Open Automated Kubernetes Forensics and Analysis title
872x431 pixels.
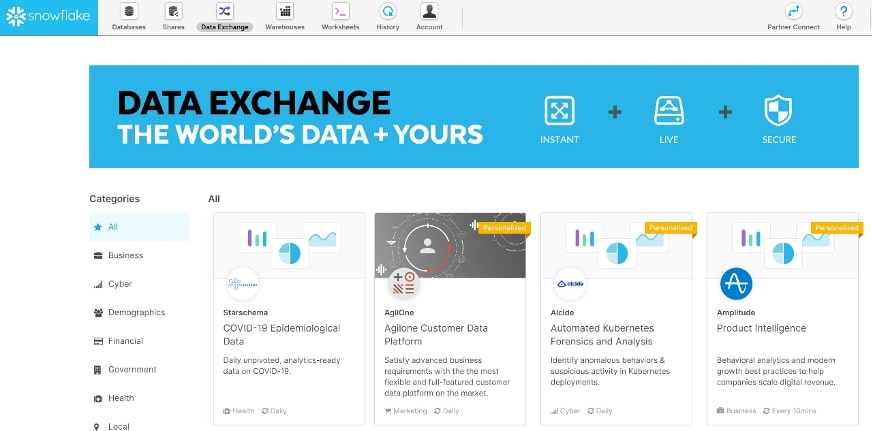tap(602, 335)
